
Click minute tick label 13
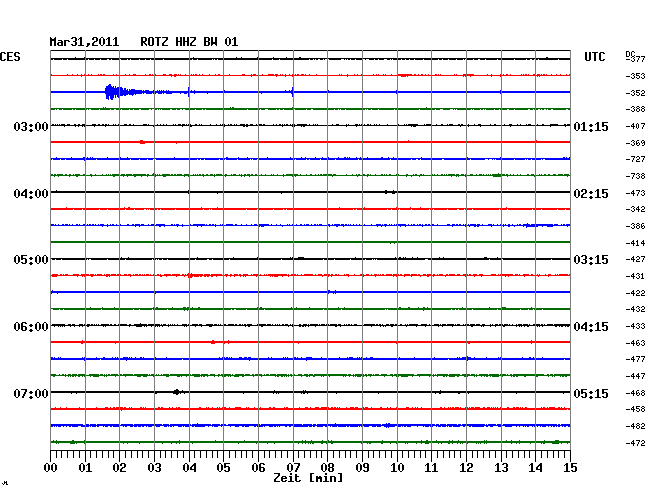(501, 468)
